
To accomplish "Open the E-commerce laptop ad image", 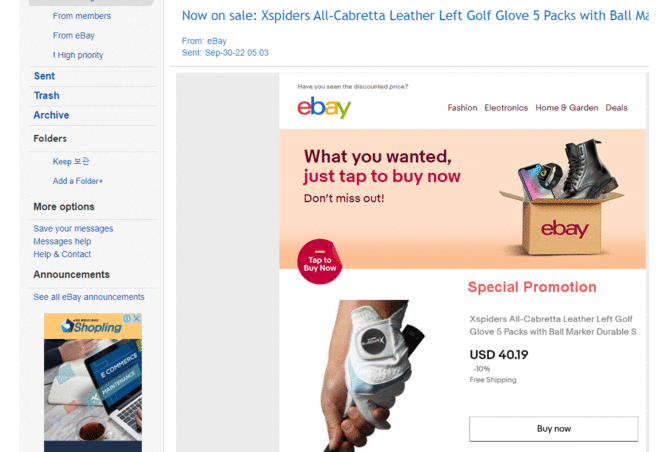I will coord(93,390).
